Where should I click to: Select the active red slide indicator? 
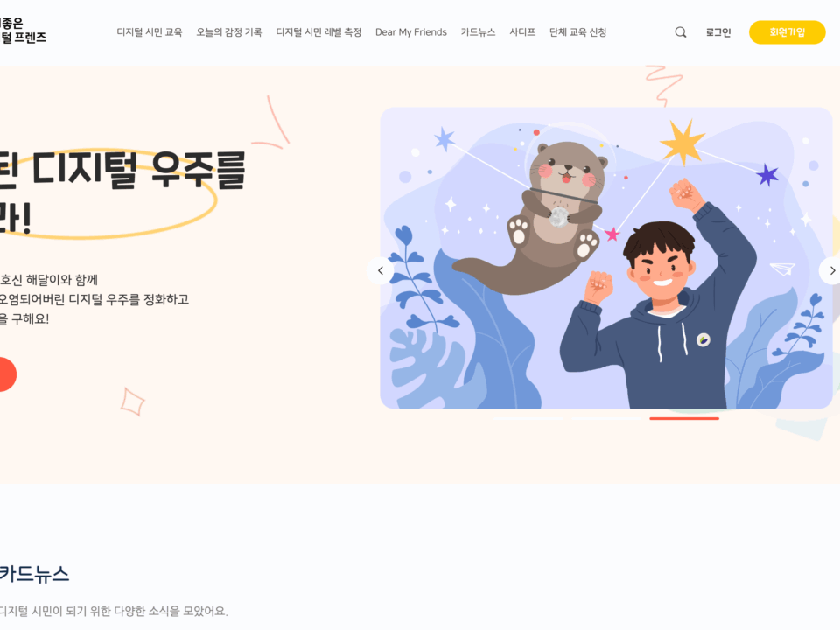click(x=684, y=418)
